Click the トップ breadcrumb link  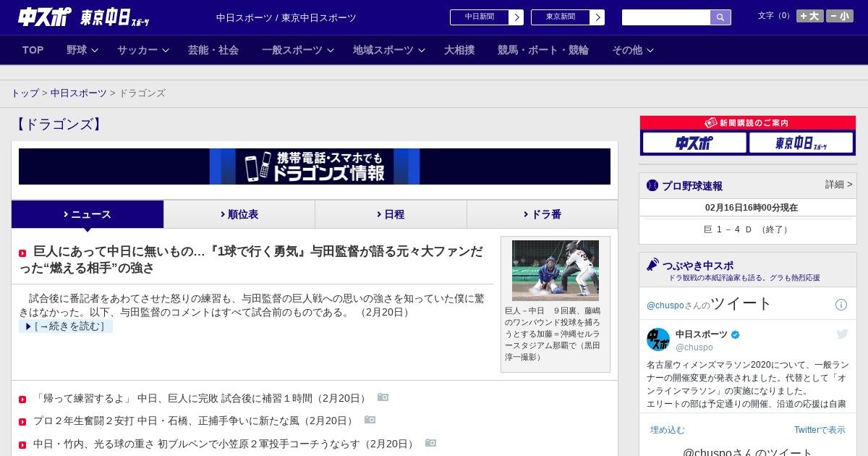point(25,93)
